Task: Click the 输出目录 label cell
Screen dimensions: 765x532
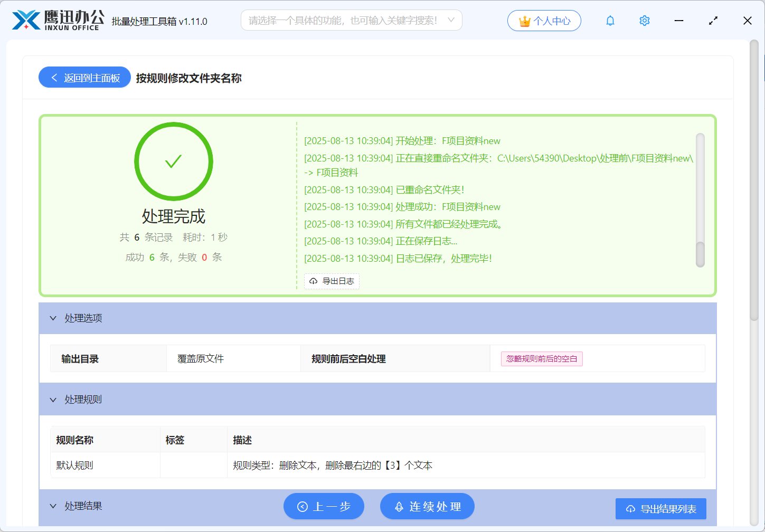Action: [x=108, y=359]
